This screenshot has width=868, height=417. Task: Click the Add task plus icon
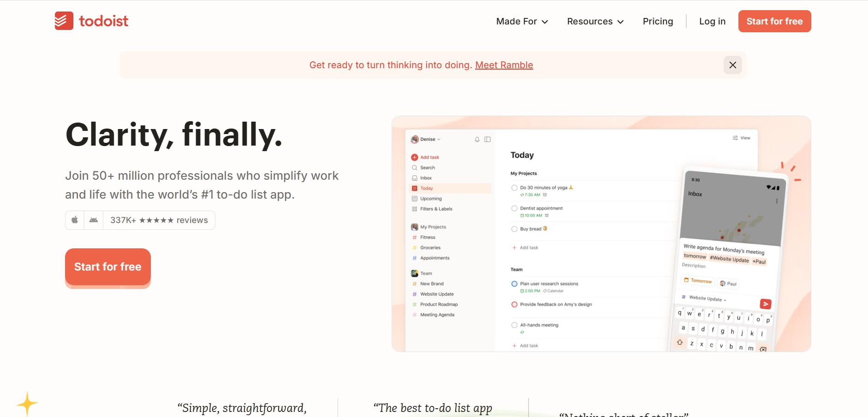(415, 157)
